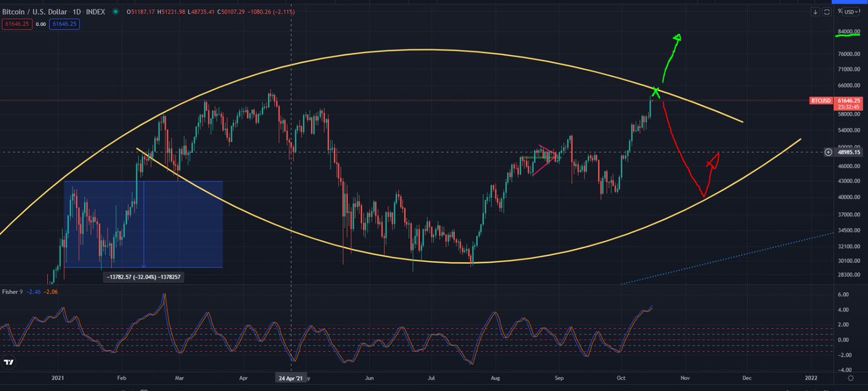Click the Aug label on time axis
The image size is (868, 391).
click(x=495, y=378)
